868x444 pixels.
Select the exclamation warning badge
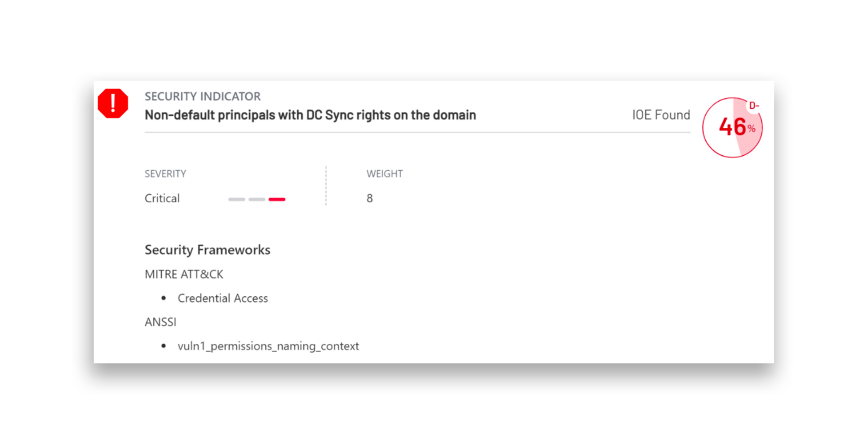point(112,103)
